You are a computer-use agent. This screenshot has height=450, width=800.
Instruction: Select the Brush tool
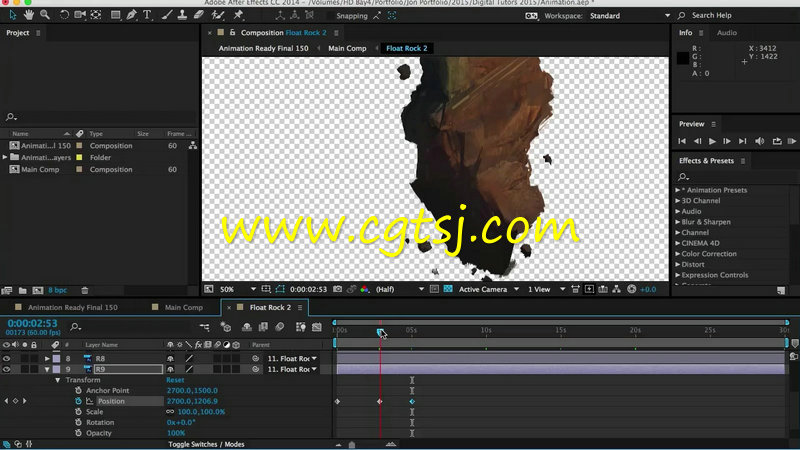point(167,15)
